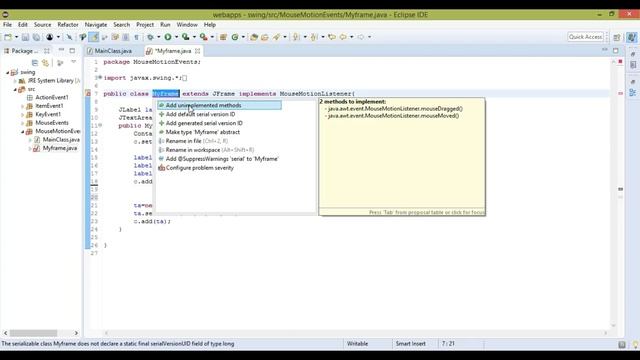Click the Save All toolbar icon
Image resolution: width=640 pixels, height=360 pixels.
(36, 37)
